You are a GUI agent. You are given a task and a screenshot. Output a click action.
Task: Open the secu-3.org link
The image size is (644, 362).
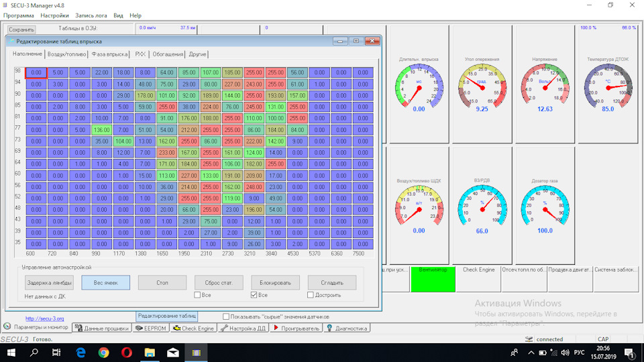point(44,318)
